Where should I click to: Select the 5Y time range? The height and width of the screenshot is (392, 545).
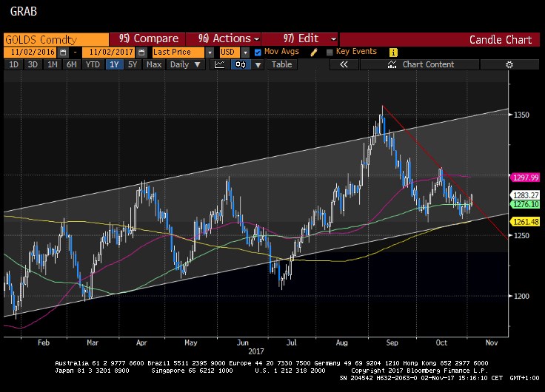(133, 65)
